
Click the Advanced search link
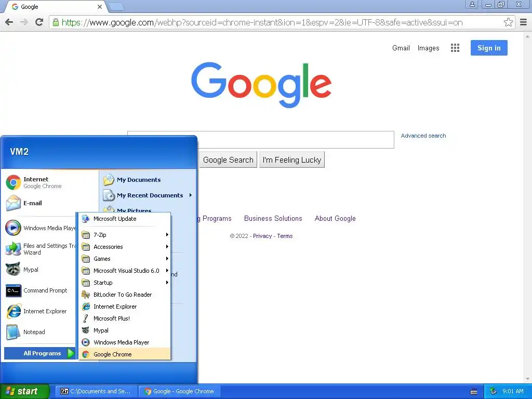(x=423, y=136)
